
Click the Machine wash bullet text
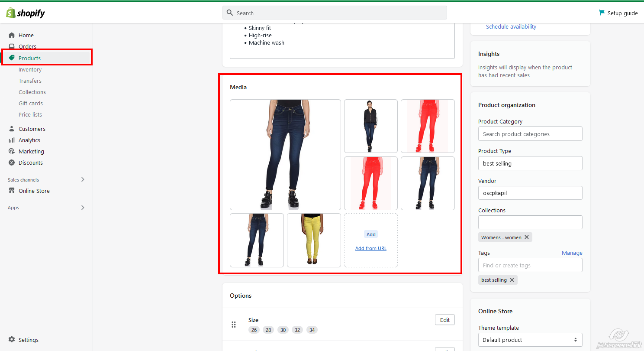267,42
